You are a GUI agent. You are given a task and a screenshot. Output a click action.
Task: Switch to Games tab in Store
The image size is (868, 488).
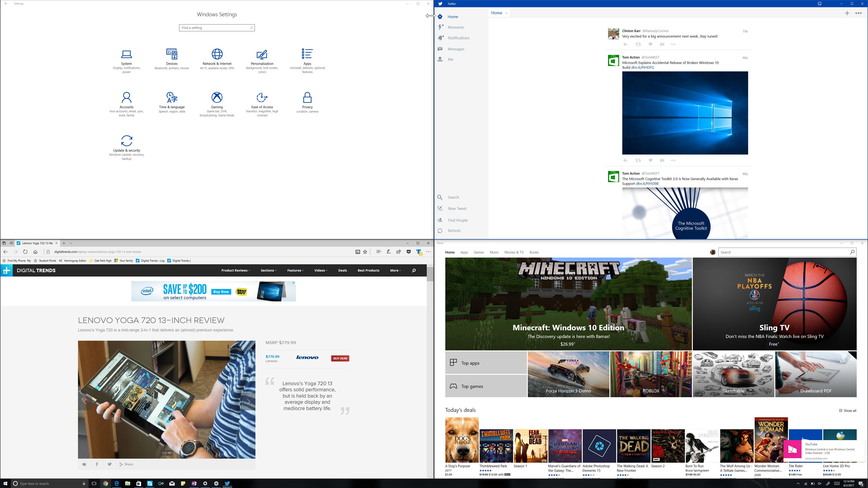click(x=479, y=252)
